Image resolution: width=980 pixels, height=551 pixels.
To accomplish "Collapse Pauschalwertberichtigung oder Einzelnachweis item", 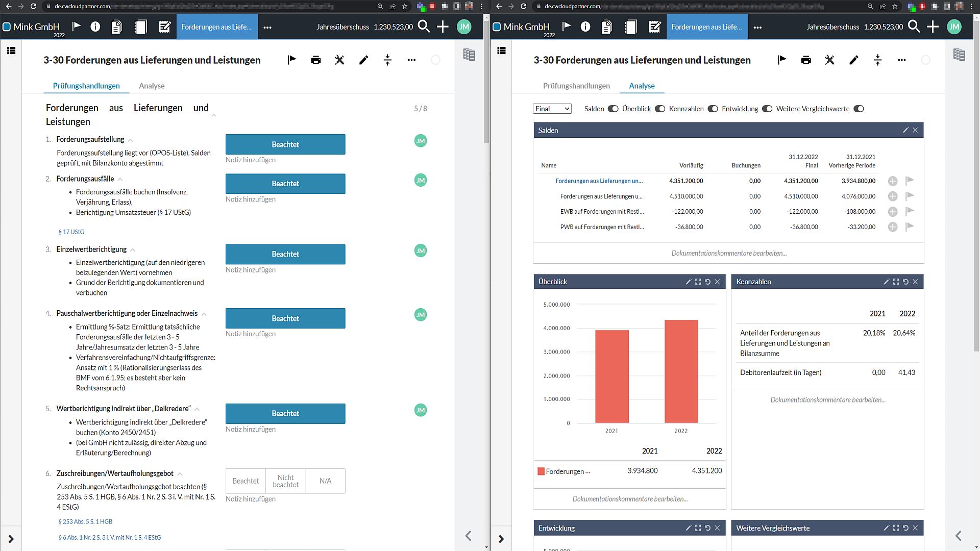I will (204, 314).
